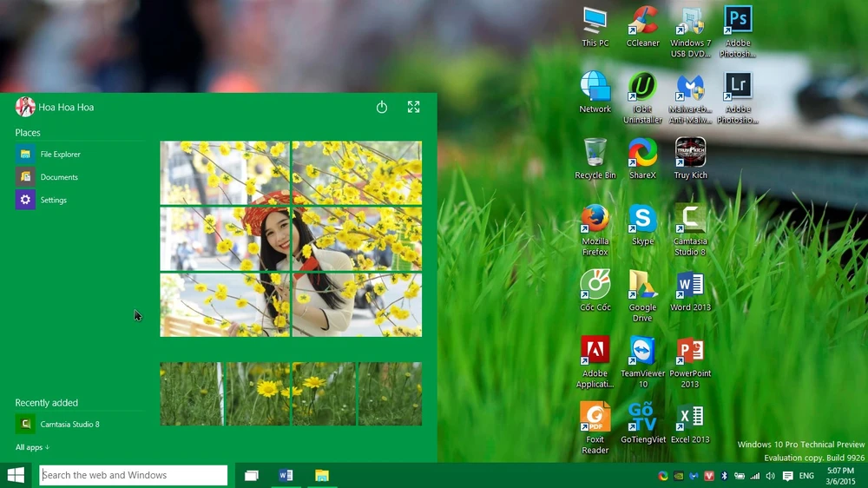
Task: Click the NVIDIA tray icon
Action: click(x=678, y=476)
